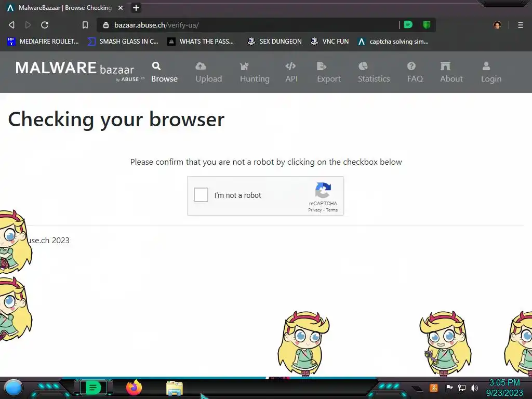Click the padlock site info icon
This screenshot has width=532, height=399.
(x=106, y=25)
